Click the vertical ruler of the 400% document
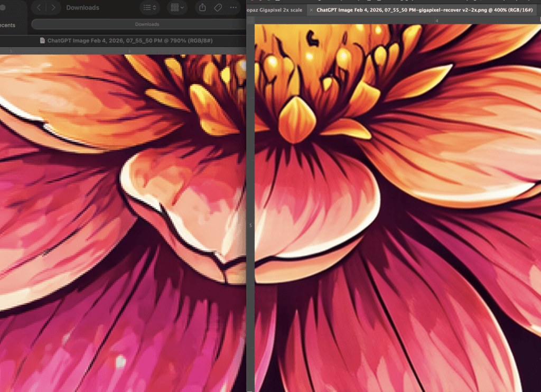 point(251,158)
